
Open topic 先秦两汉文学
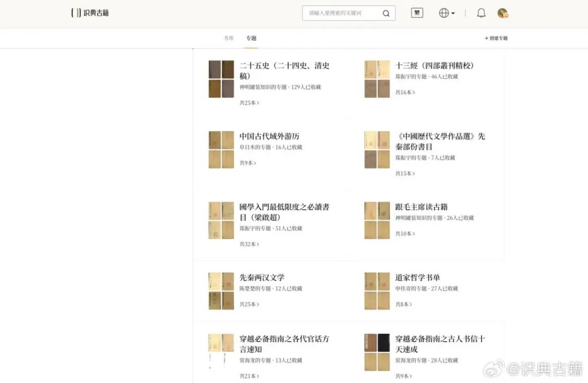coord(262,278)
